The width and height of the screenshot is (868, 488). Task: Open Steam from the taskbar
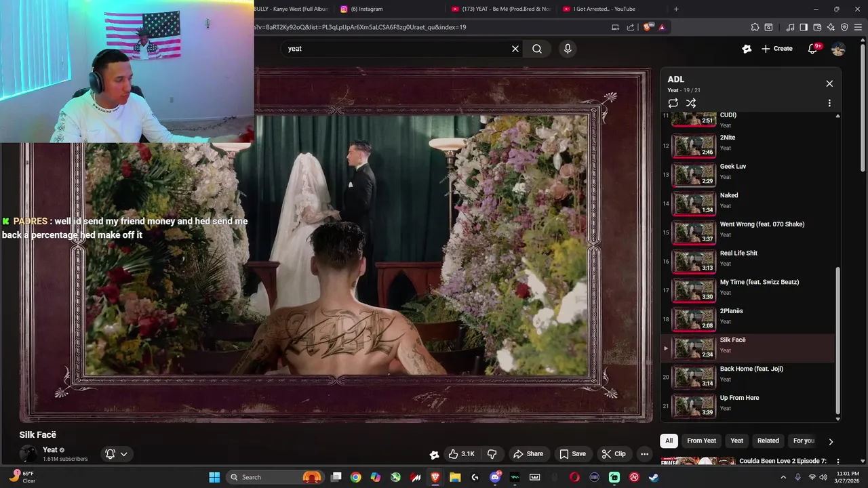(654, 477)
